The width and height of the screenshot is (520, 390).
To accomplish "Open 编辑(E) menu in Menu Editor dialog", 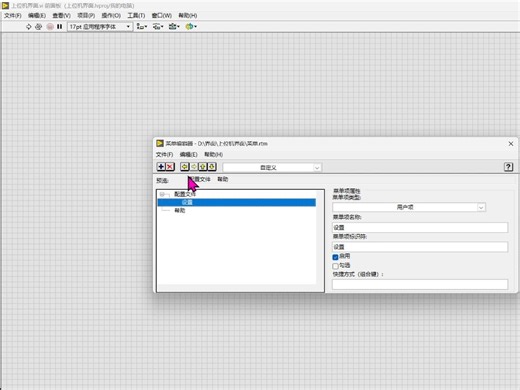I will point(188,155).
